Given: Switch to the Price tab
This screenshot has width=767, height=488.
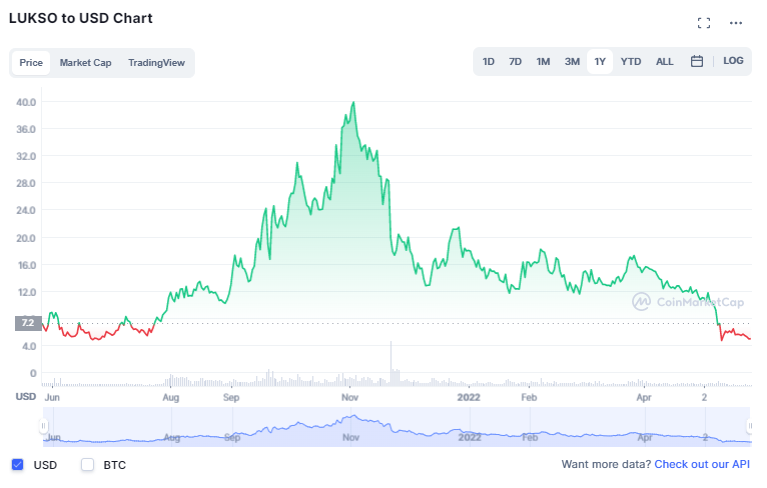Looking at the screenshot, I should point(31,63).
